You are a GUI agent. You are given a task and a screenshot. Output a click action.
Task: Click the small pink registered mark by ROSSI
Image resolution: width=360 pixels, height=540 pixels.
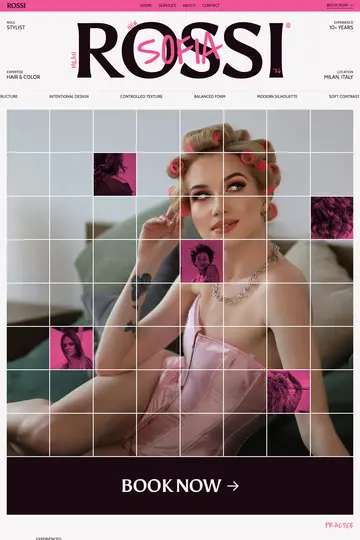click(x=288, y=25)
